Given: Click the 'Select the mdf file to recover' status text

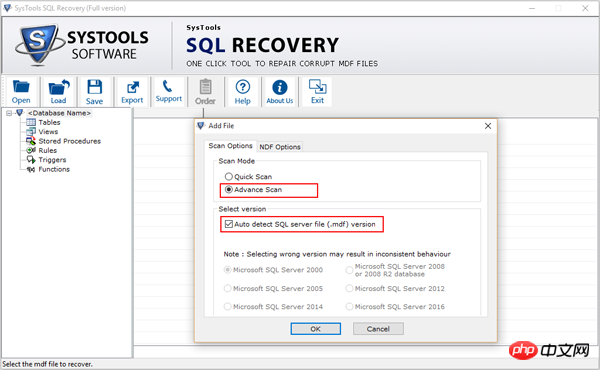Looking at the screenshot, I should [x=47, y=364].
